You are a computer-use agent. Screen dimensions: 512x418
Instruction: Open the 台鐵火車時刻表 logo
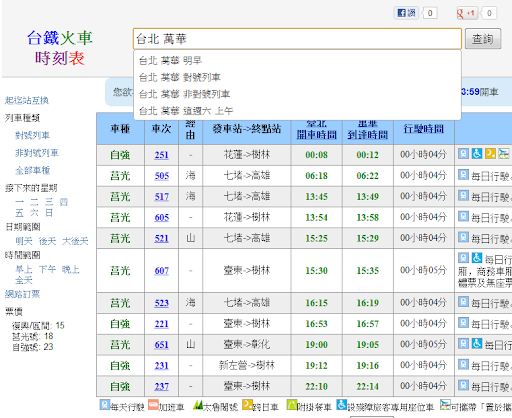pos(60,48)
